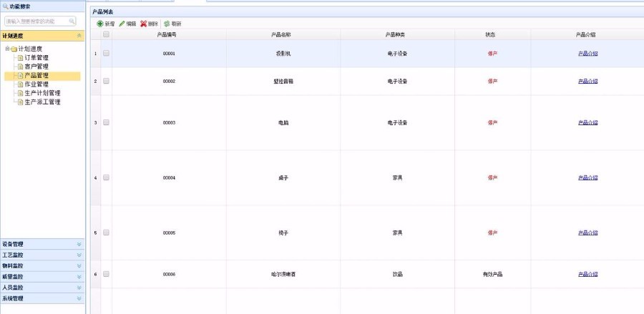
Task: Check the checkbox for product 00001
Action: click(106, 53)
